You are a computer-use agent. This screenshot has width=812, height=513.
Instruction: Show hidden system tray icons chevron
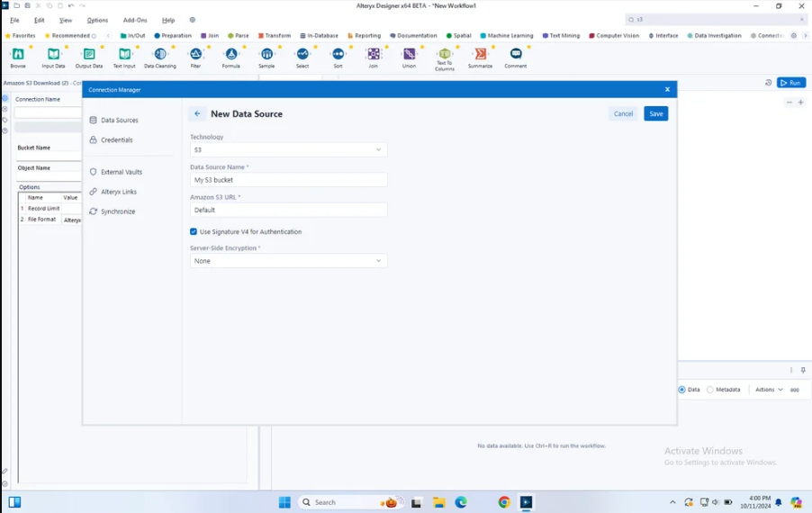[x=672, y=502]
